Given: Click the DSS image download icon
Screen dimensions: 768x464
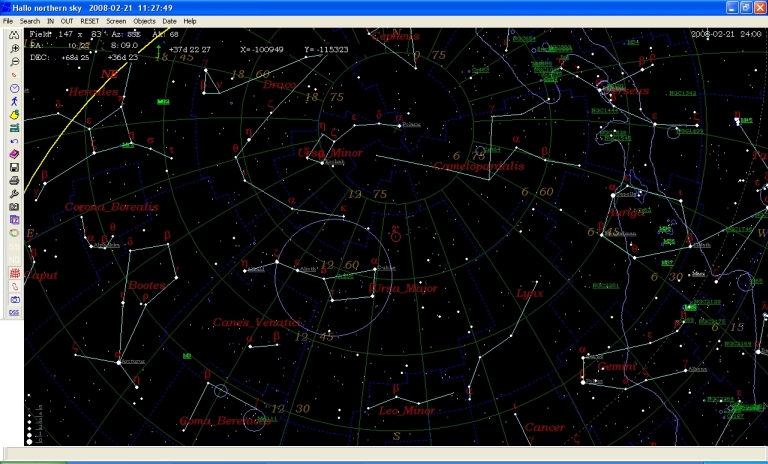Looking at the screenshot, I should [14, 313].
